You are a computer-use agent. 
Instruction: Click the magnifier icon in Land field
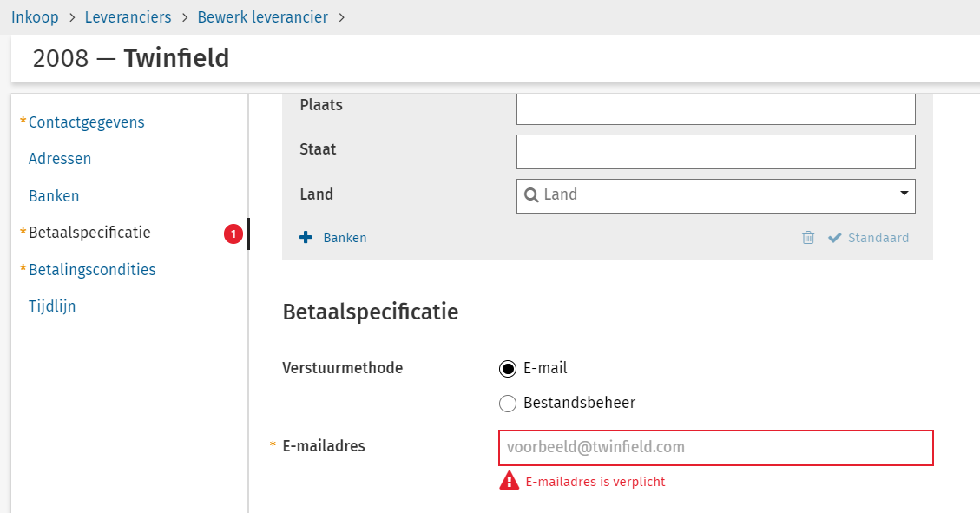[531, 195]
